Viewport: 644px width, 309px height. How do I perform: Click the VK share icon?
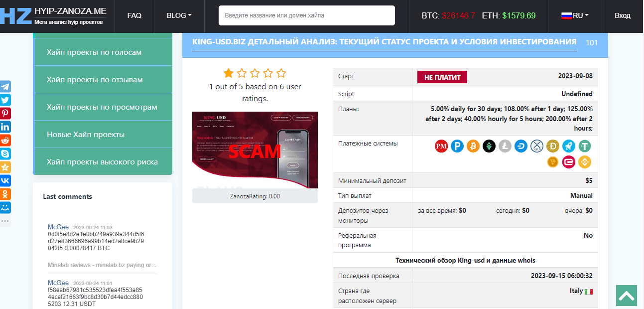[5, 180]
